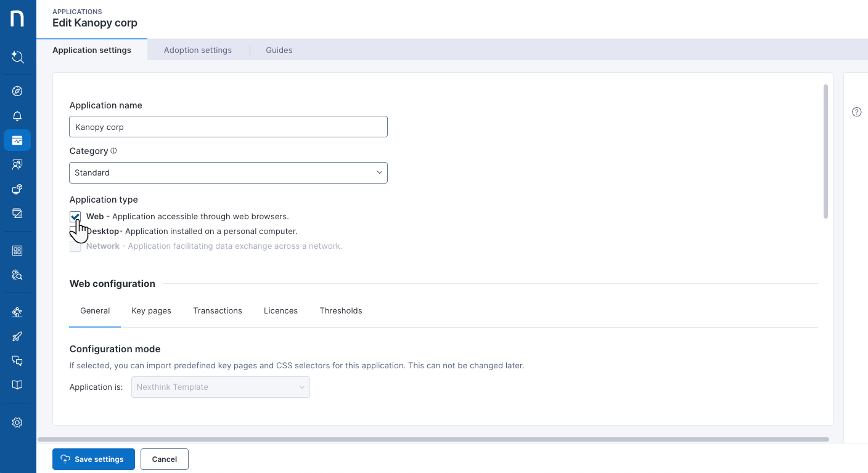The height and width of the screenshot is (473, 868).
Task: Open the rocket icon in sidebar
Action: click(17, 336)
